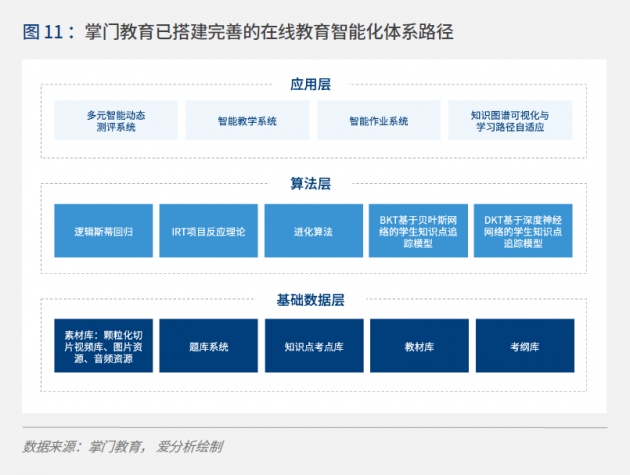Click the BKT基于贝叶斯网络 model block
This screenshot has width=630, height=475.
pos(418,231)
